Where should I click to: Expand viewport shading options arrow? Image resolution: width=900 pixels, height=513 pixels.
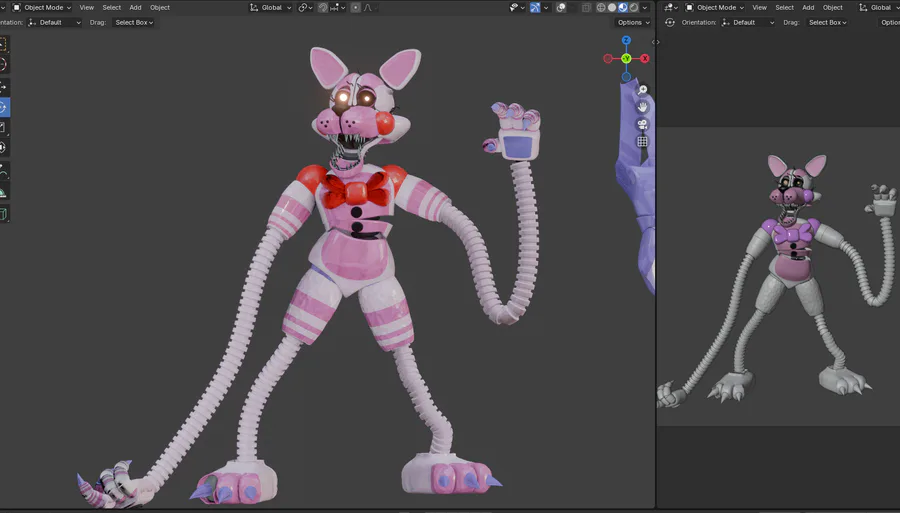[x=645, y=7]
